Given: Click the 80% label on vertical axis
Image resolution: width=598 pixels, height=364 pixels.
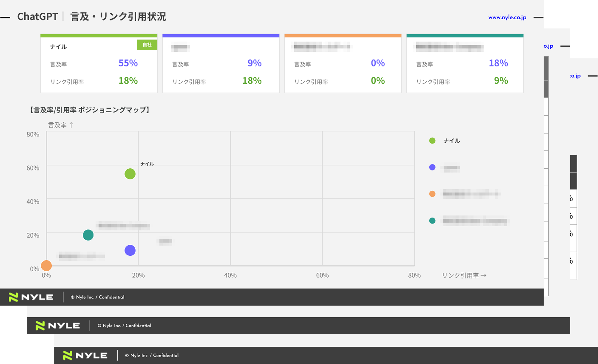Looking at the screenshot, I should 33,135.
